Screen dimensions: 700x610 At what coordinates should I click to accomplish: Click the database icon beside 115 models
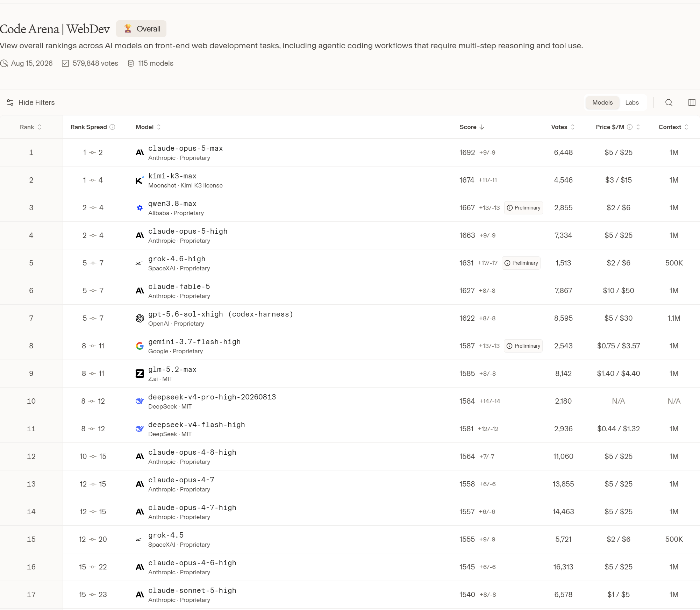pyautogui.click(x=131, y=63)
